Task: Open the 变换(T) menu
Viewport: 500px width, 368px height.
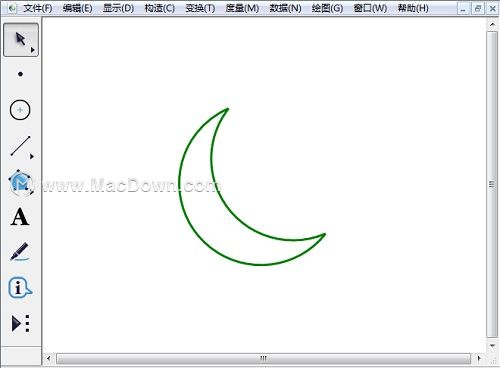Action: point(200,8)
